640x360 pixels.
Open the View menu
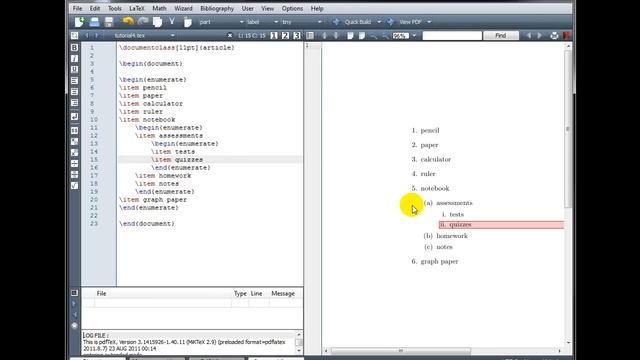[x=267, y=8]
